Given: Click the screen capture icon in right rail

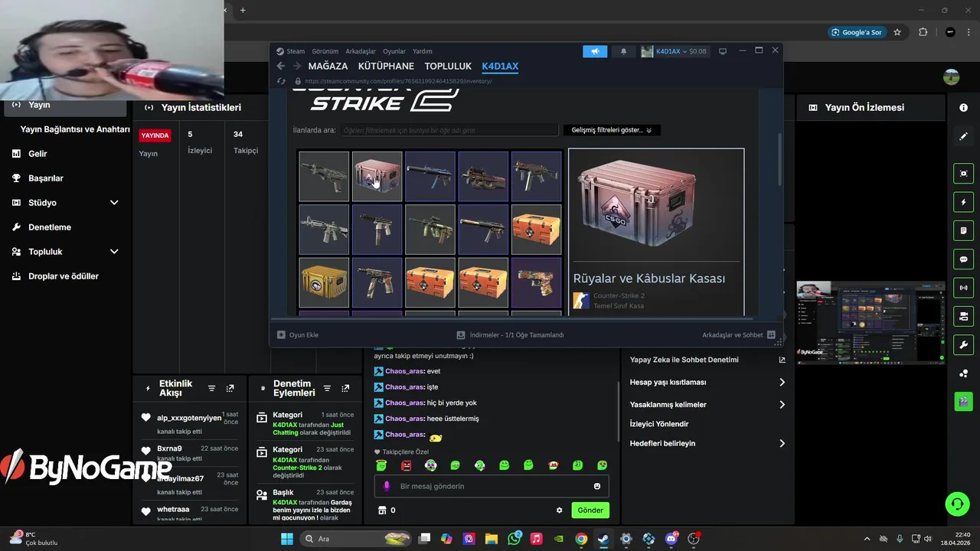Looking at the screenshot, I should pos(963,174).
